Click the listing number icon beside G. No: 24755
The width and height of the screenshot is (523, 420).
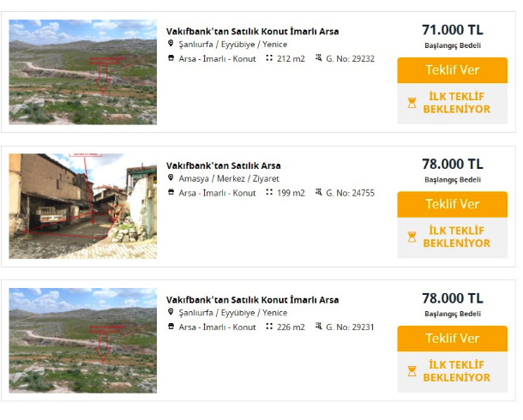(319, 193)
